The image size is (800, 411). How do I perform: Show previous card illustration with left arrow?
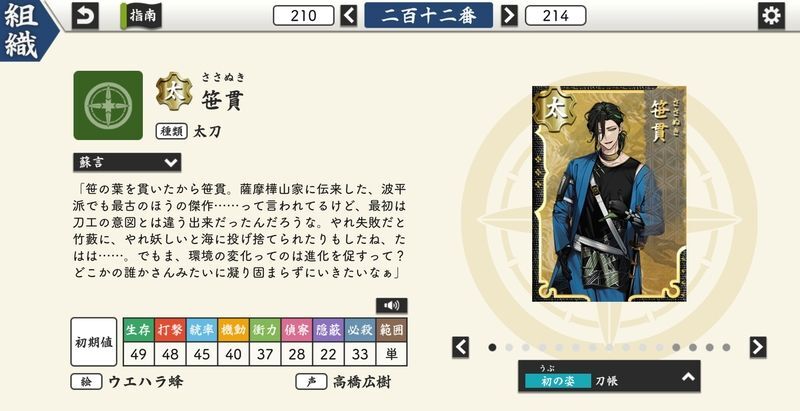460,347
